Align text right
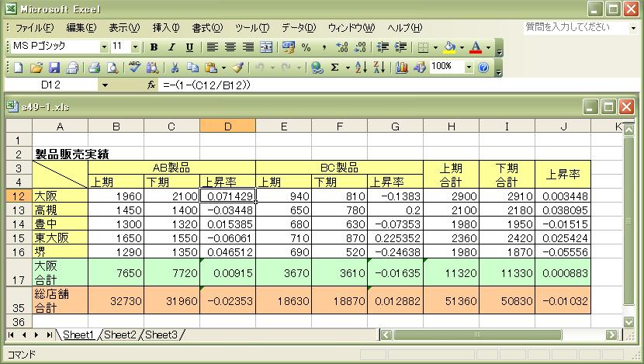Viewport: 644px width, 364px height. point(248,47)
